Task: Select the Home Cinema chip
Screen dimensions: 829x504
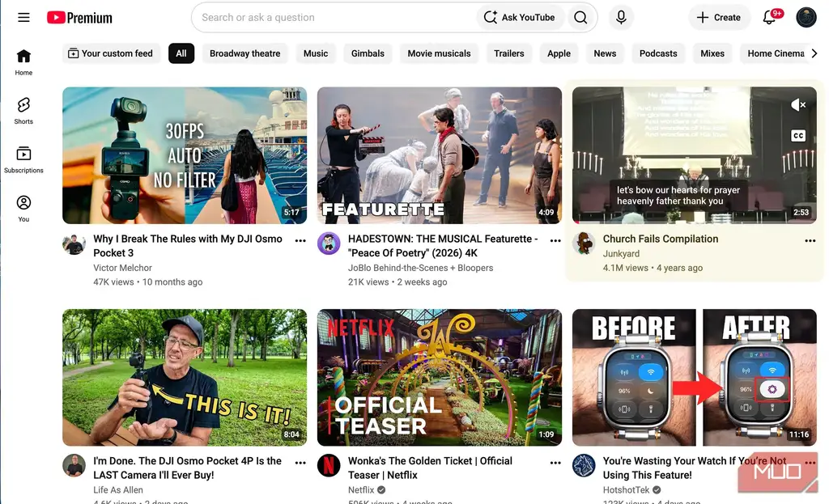Action: [x=775, y=53]
